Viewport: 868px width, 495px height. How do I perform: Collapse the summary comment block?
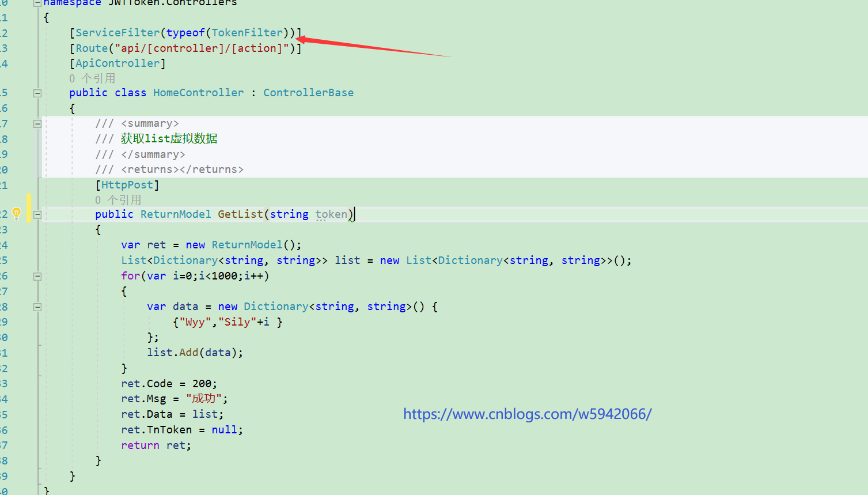(37, 124)
